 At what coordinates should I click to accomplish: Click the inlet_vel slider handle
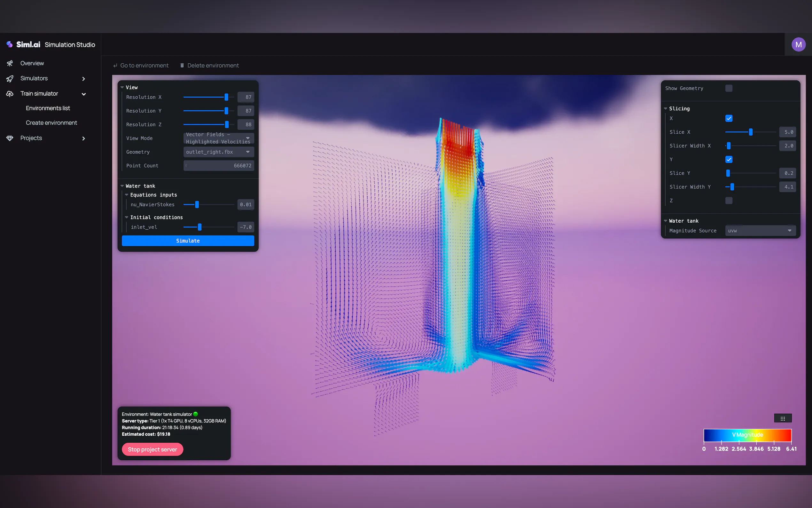pos(200,227)
